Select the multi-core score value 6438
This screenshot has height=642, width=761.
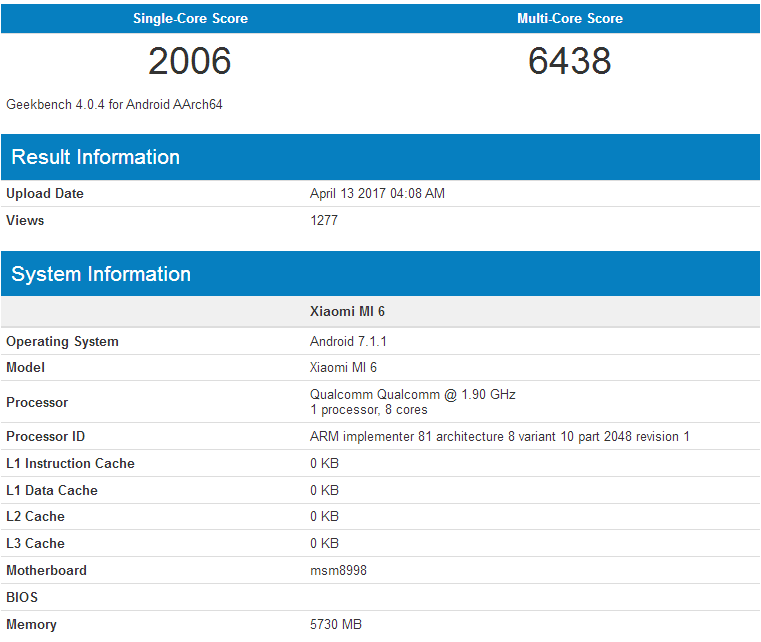pos(570,61)
